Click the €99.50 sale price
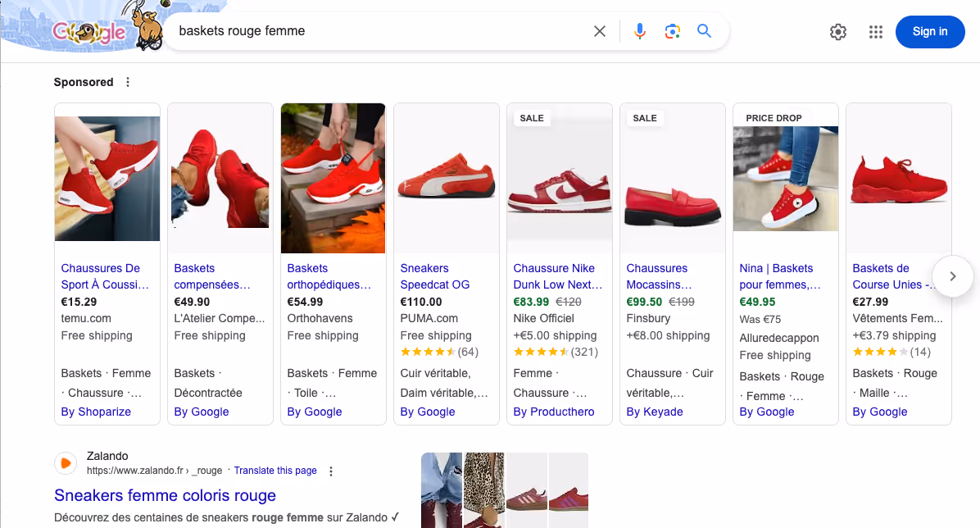This screenshot has width=980, height=528. [644, 302]
